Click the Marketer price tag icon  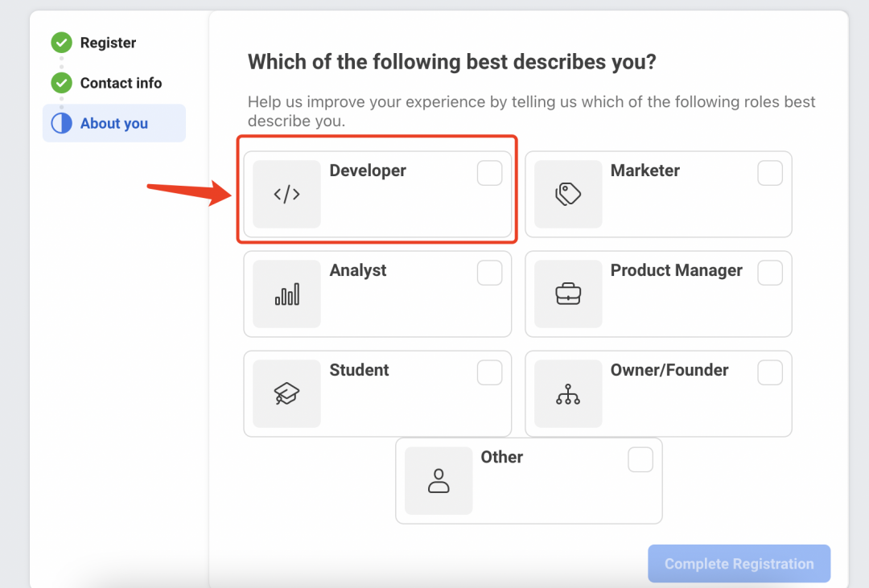click(568, 194)
